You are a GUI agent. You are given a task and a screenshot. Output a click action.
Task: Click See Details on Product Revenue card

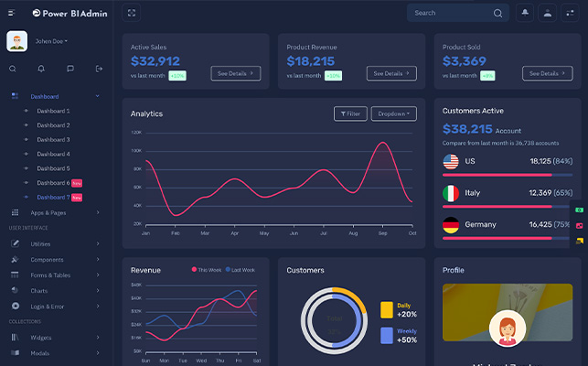click(x=391, y=73)
